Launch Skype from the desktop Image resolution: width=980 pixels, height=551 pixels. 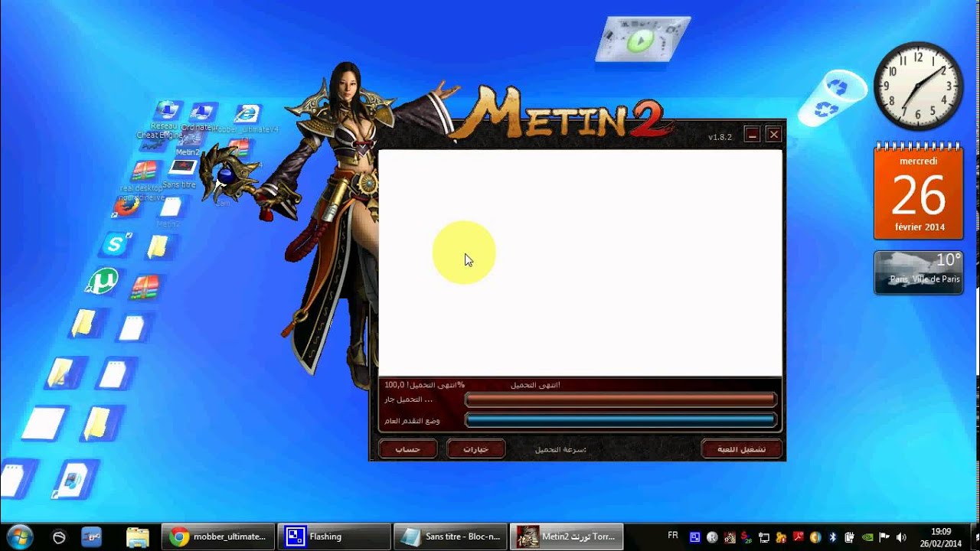click(116, 245)
